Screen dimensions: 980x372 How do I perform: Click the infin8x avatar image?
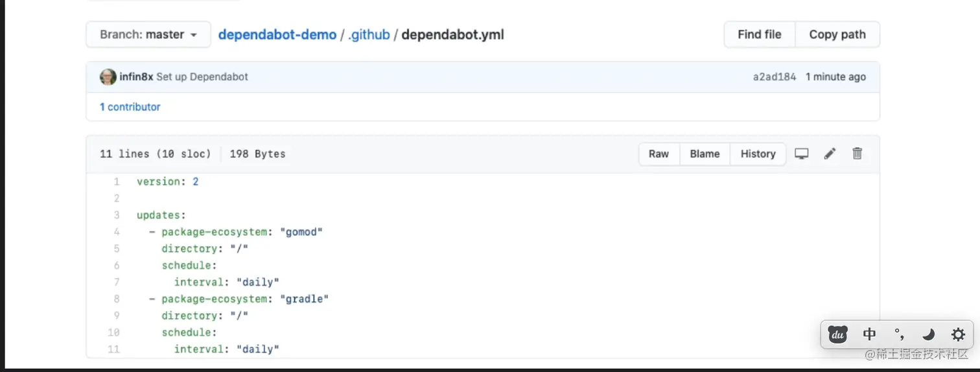(x=108, y=77)
